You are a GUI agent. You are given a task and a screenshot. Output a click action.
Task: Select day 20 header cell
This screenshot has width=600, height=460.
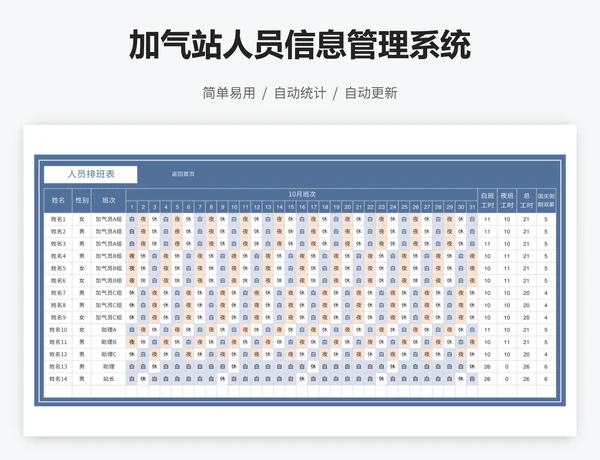347,207
